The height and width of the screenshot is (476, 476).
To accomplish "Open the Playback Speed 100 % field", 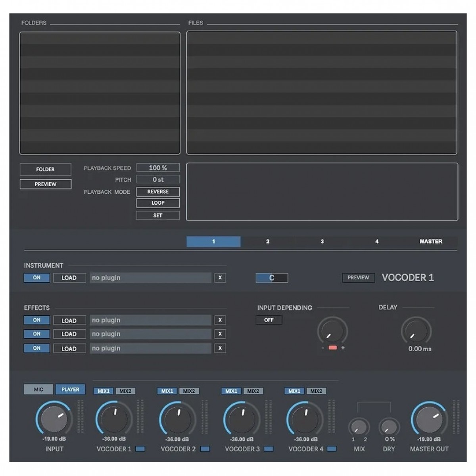I will tap(158, 168).
